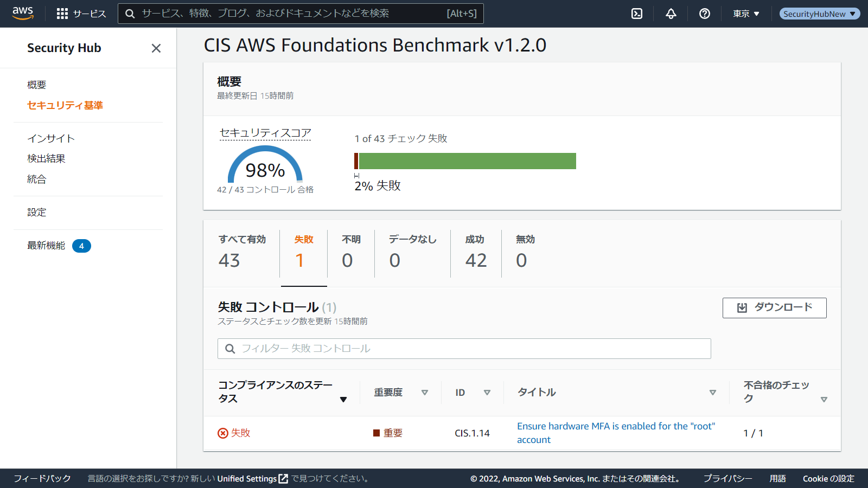The height and width of the screenshot is (488, 868).
Task: Click the green passed-checks progress bar
Action: pos(467,161)
